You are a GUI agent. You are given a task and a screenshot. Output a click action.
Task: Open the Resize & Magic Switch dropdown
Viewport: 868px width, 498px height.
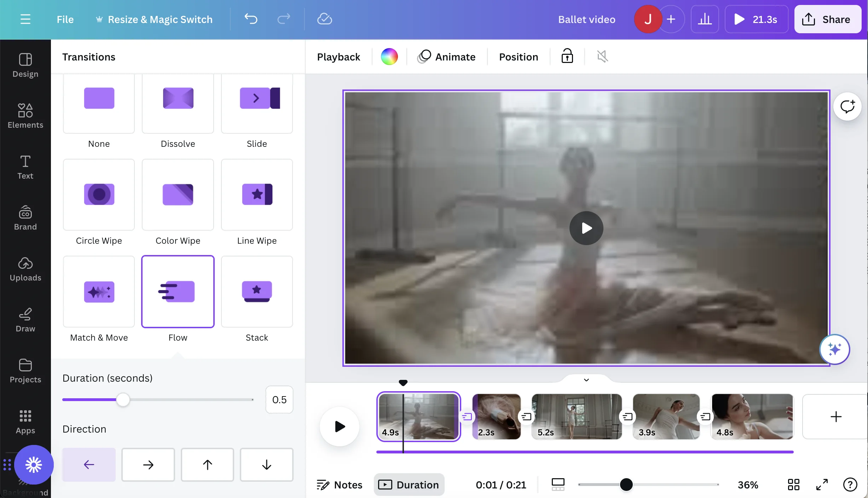click(154, 19)
